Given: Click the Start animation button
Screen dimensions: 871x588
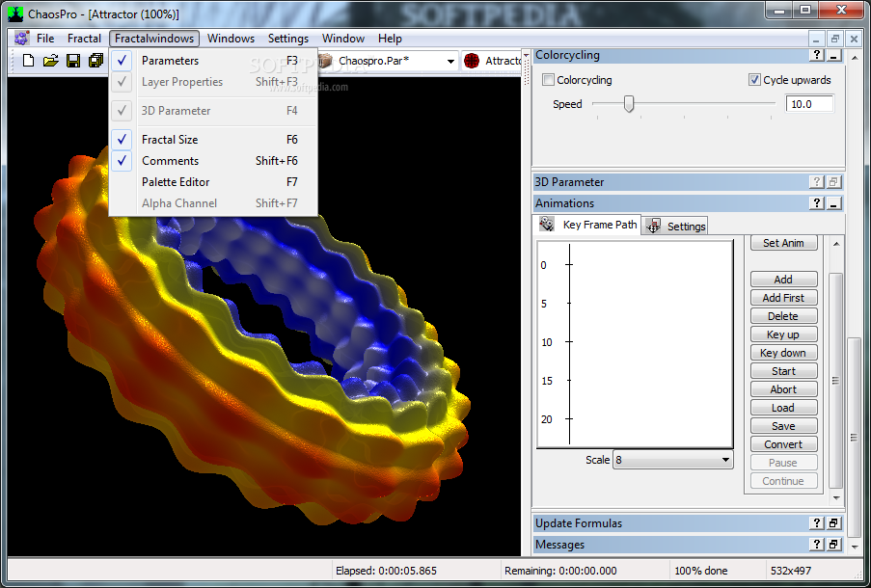Looking at the screenshot, I should point(783,371).
